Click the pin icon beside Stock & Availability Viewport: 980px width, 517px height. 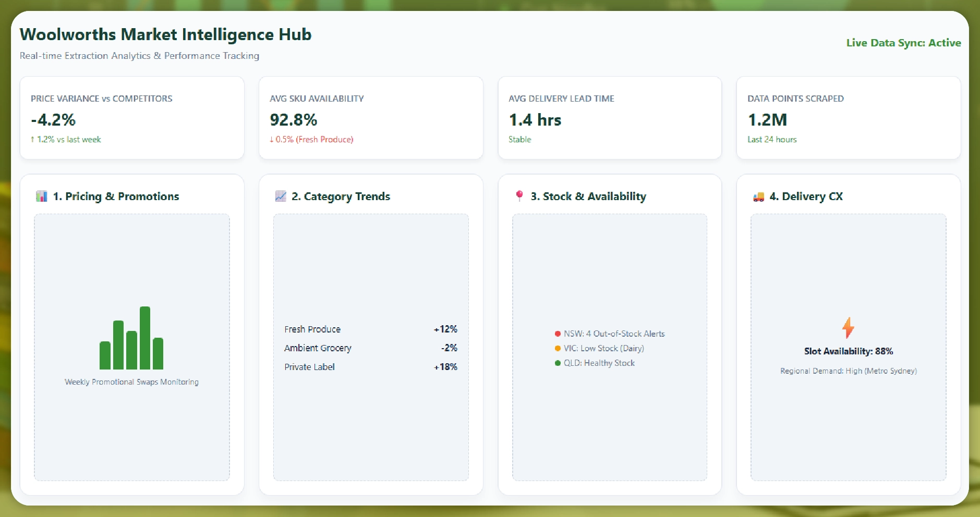click(519, 196)
